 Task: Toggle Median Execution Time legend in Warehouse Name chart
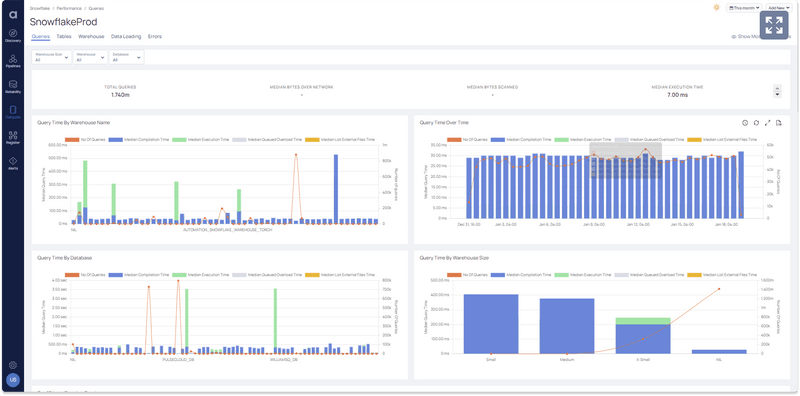pyautogui.click(x=201, y=139)
